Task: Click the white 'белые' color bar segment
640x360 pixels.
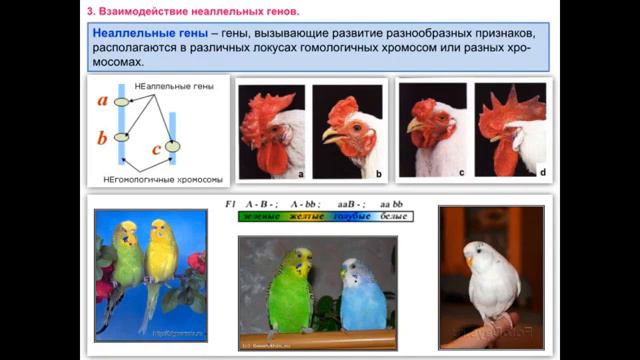Action: (x=394, y=216)
